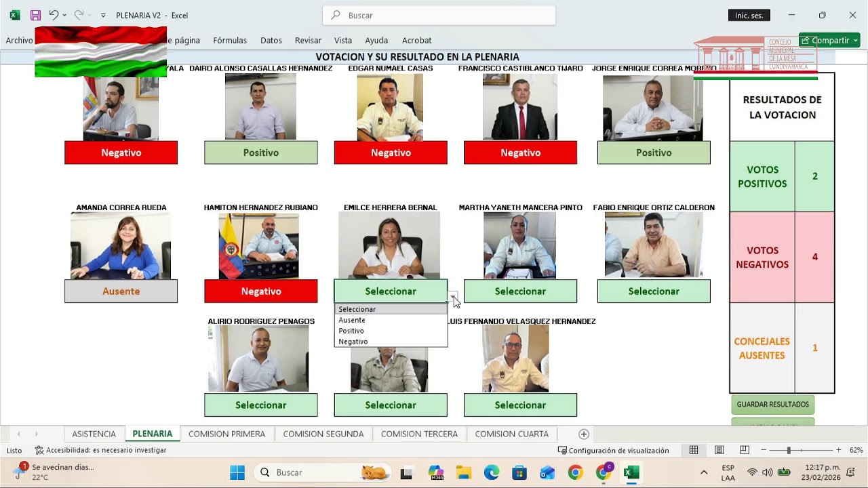The image size is (868, 488).
Task: Pick Seleccionar option in the open list
Action: 391,309
